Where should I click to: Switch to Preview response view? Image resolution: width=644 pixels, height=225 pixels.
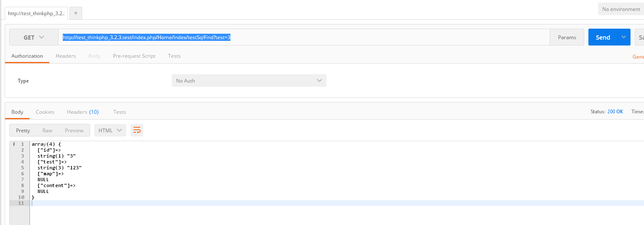pyautogui.click(x=74, y=130)
